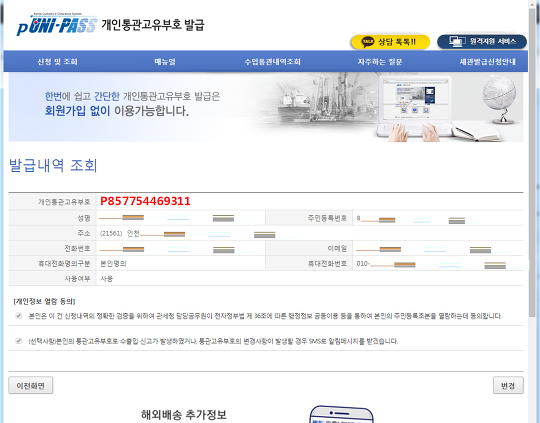The width and height of the screenshot is (540, 423).
Task: Click the 이전화면 button
Action: (x=31, y=385)
